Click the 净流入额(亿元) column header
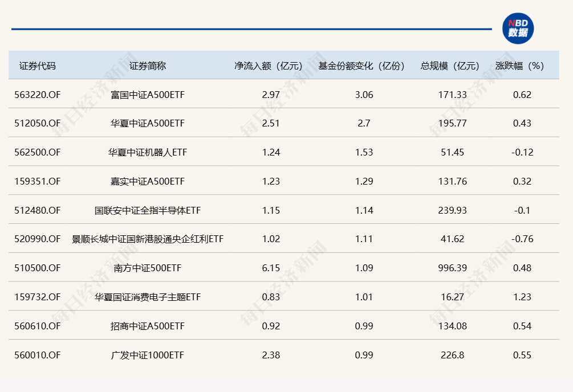The height and width of the screenshot is (392, 573). tap(269, 66)
